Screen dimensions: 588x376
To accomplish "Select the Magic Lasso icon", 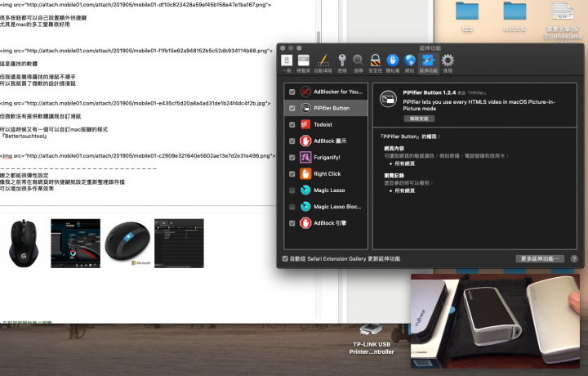I will click(305, 190).
